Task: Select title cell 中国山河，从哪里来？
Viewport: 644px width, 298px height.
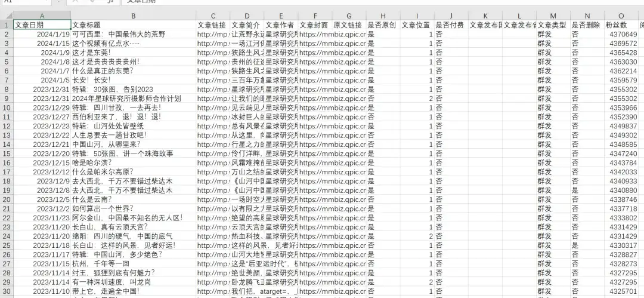Action: tap(134, 145)
